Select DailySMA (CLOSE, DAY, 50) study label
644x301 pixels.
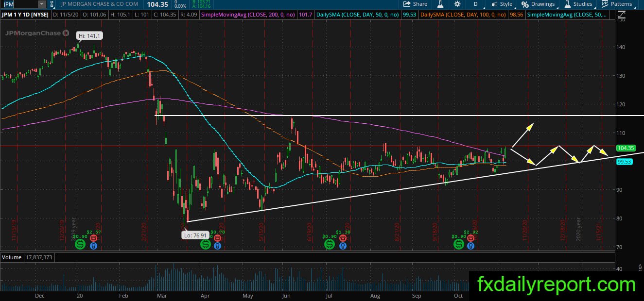[x=357, y=15]
